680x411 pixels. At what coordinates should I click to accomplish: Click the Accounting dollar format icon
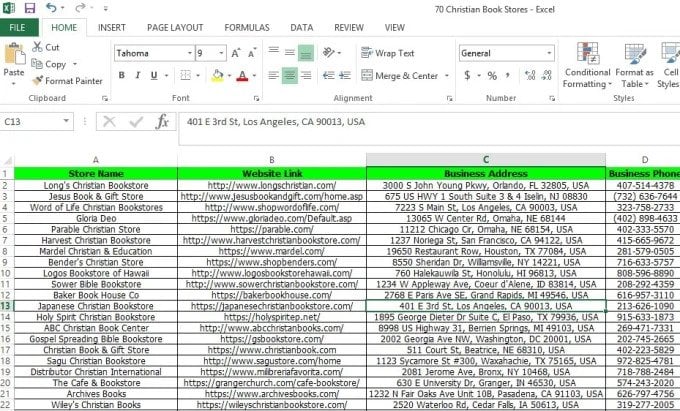click(x=467, y=75)
